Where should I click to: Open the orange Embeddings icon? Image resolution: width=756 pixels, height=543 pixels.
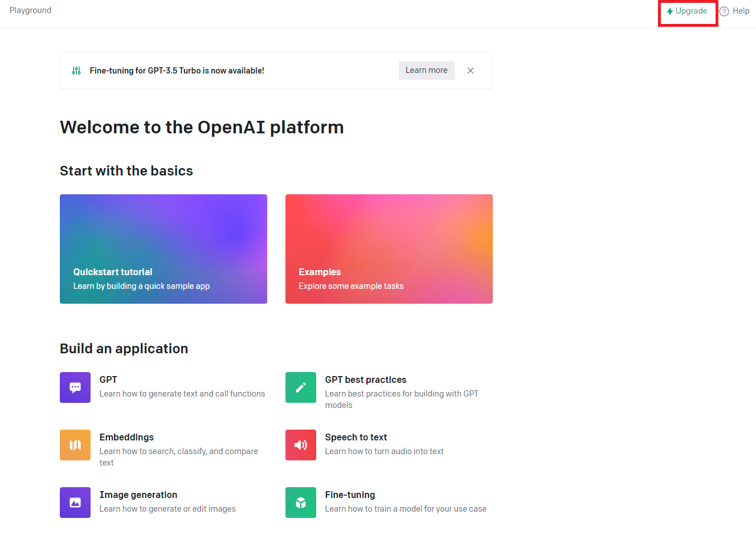pos(75,445)
